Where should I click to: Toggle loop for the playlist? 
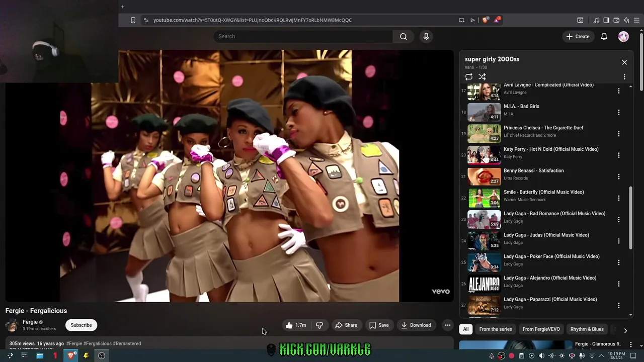(469, 77)
